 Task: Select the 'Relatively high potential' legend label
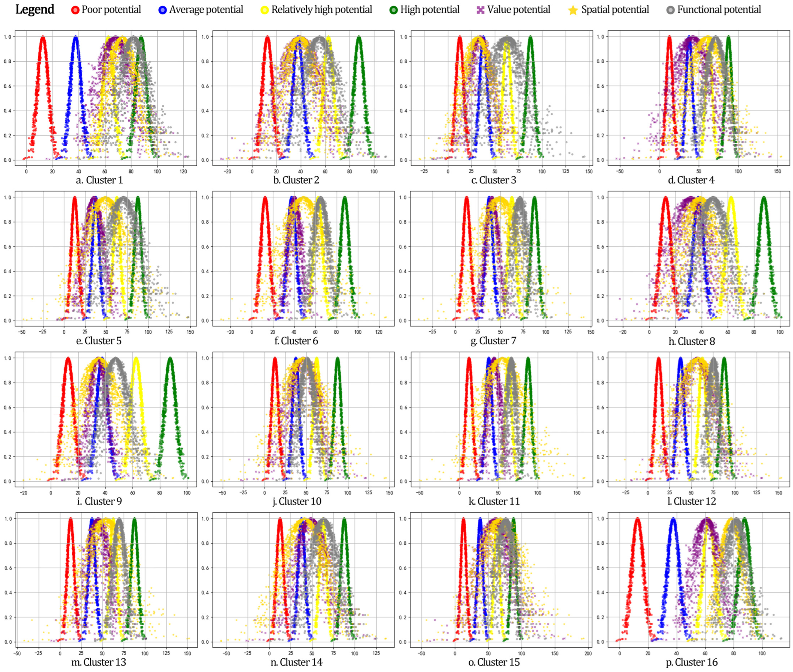[322, 10]
